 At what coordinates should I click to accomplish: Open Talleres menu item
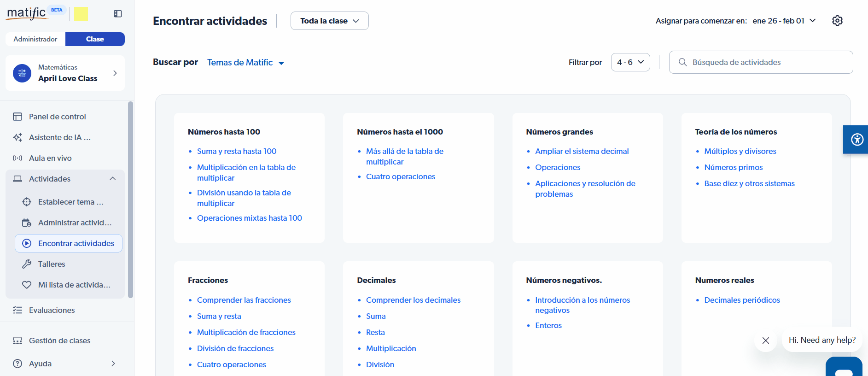52,264
